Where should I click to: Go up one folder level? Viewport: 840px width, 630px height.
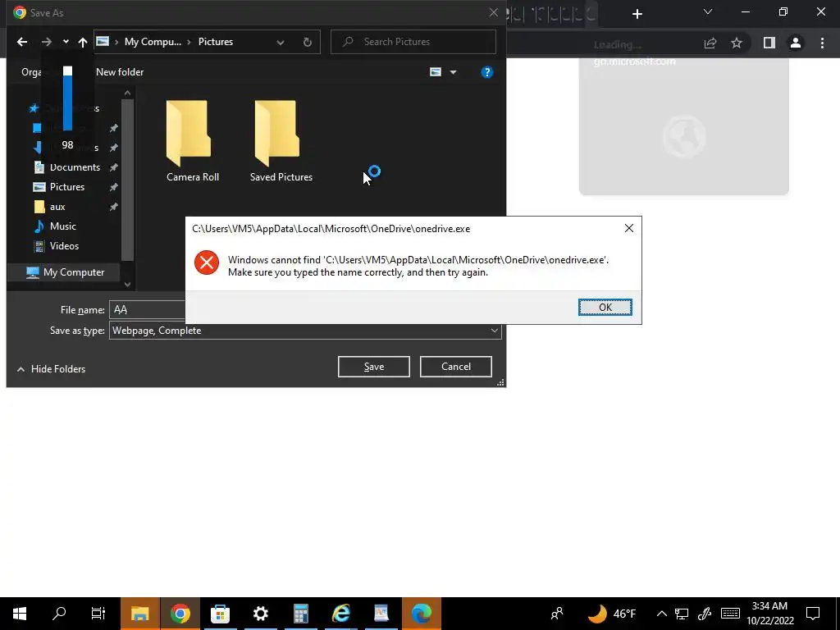tap(83, 42)
